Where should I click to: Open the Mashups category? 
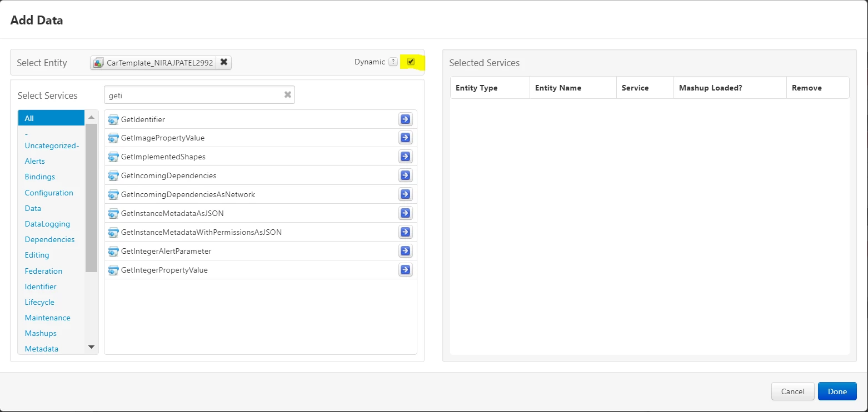tap(41, 333)
